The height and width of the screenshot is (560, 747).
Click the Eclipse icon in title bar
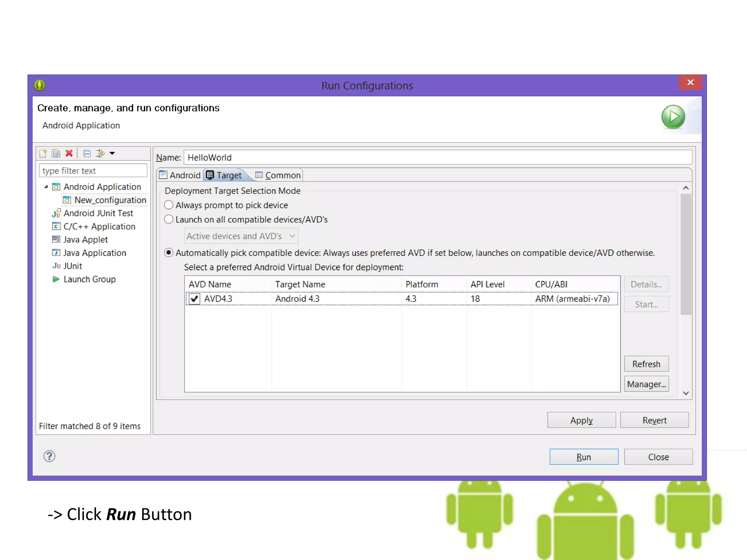[x=39, y=85]
